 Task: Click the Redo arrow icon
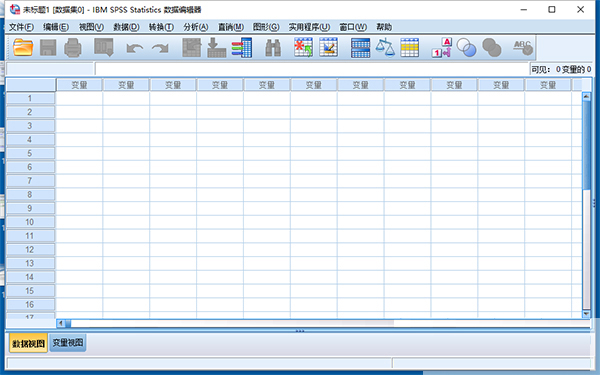point(160,48)
